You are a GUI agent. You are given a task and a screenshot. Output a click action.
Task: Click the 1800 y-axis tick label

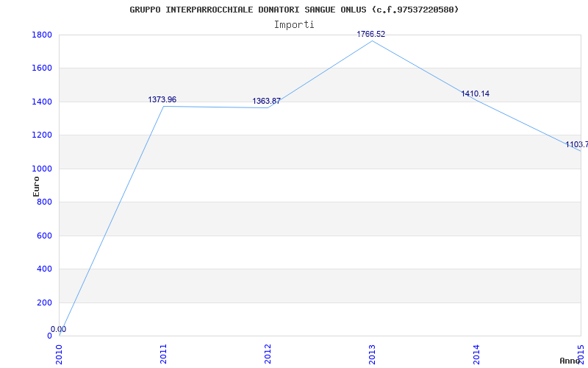(x=42, y=35)
